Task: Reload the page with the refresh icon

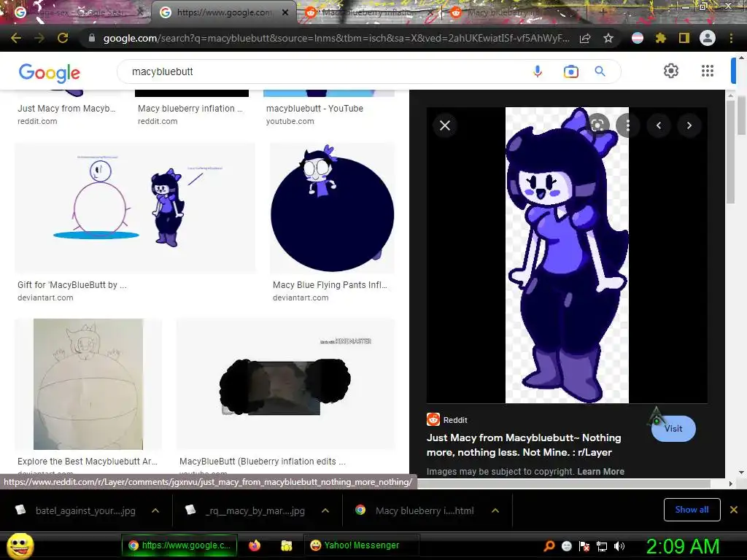Action: (x=63, y=38)
